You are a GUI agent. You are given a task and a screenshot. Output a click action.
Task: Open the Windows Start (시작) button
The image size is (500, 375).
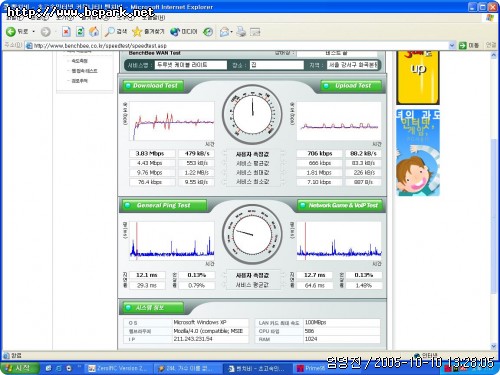coord(21,368)
